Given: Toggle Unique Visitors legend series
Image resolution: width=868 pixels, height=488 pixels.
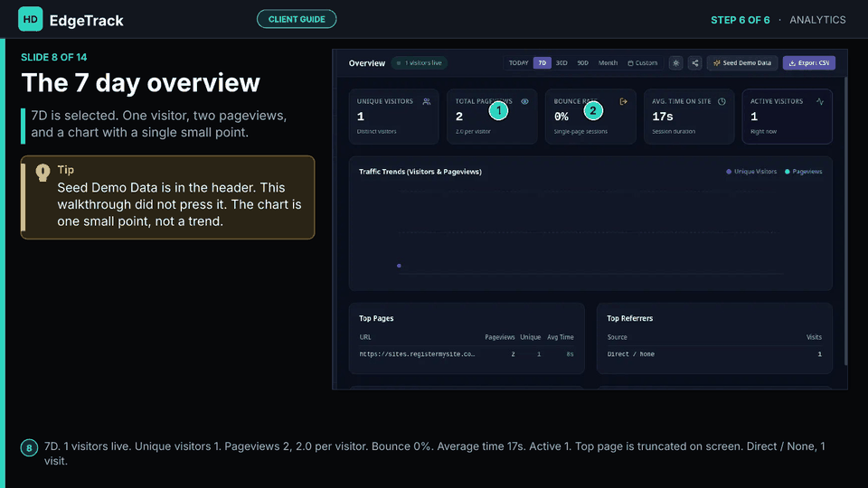Looking at the screenshot, I should click(751, 172).
